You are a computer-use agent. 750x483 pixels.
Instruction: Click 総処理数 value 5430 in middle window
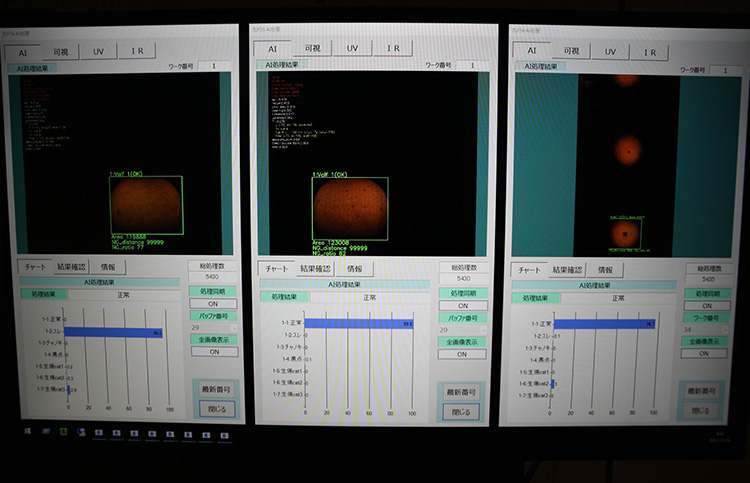click(x=463, y=278)
